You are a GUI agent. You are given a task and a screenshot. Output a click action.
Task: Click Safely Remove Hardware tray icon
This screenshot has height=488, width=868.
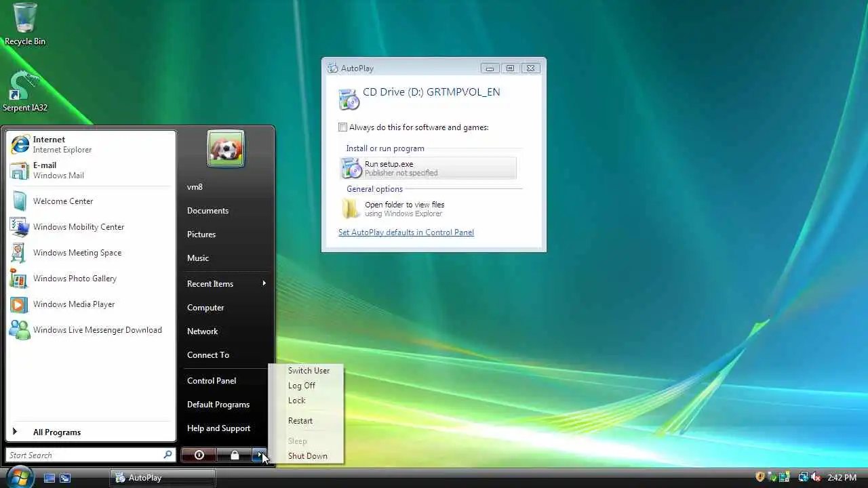point(772,477)
